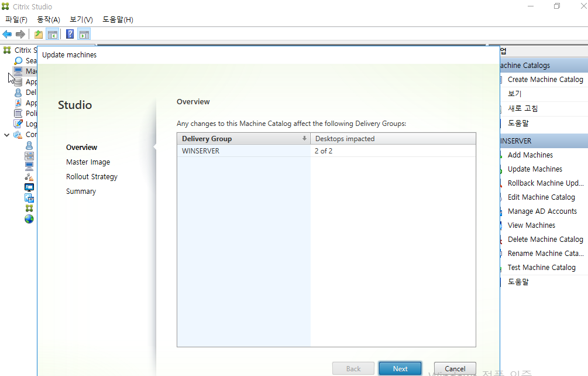
Task: Open the 동작(A) menu
Action: click(x=49, y=19)
